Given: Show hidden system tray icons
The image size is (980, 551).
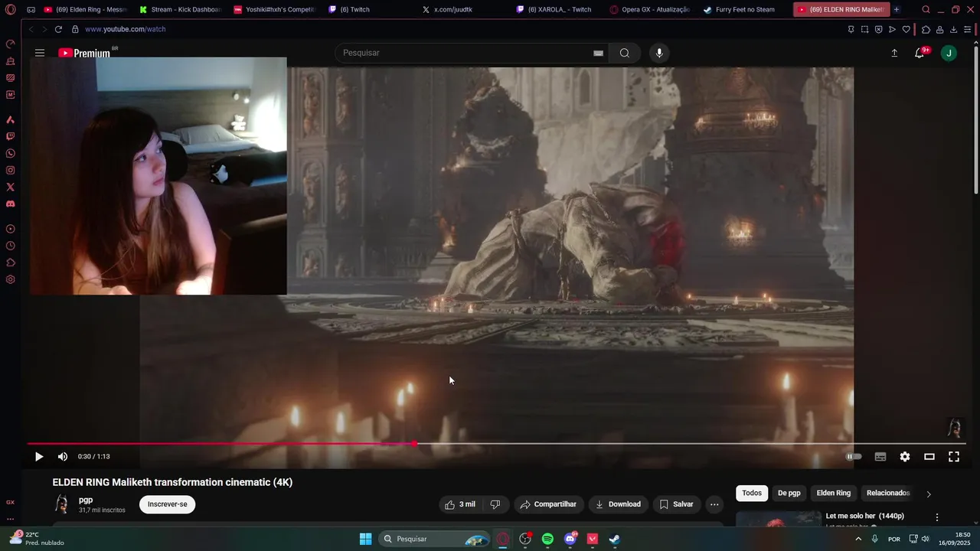Looking at the screenshot, I should click(x=857, y=539).
